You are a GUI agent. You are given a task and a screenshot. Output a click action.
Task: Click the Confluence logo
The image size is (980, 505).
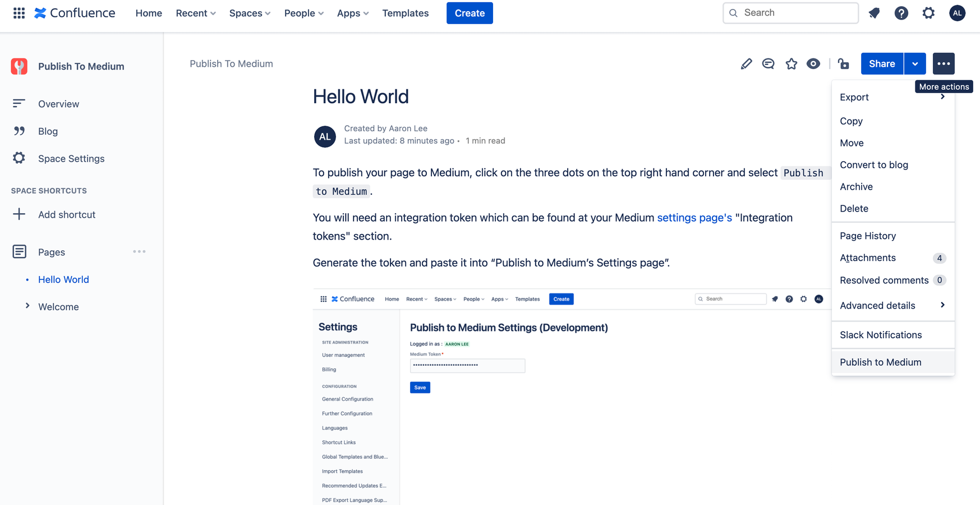click(x=75, y=13)
